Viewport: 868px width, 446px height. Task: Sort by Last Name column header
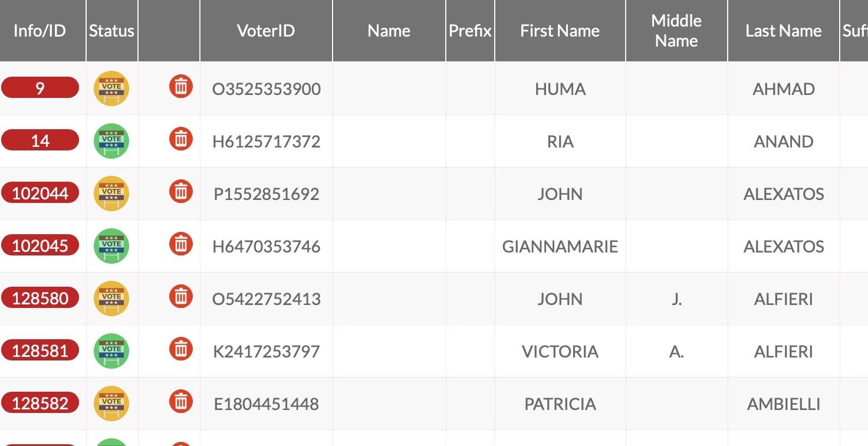[x=784, y=31]
